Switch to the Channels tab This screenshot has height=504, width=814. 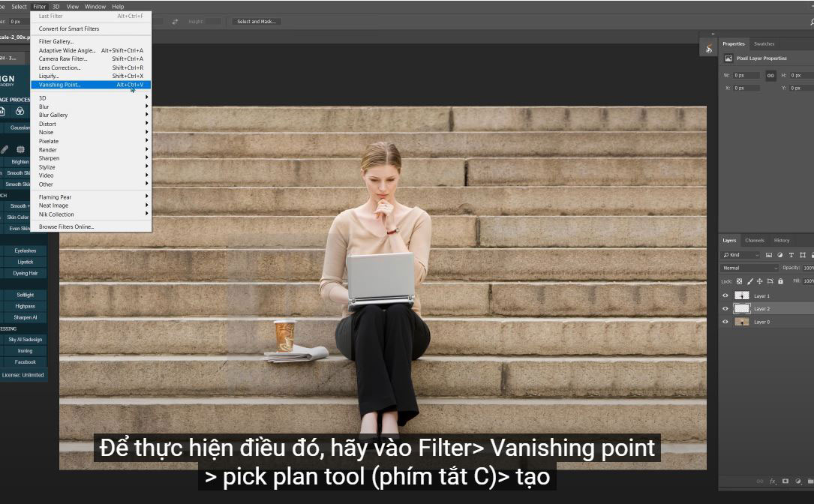point(754,240)
